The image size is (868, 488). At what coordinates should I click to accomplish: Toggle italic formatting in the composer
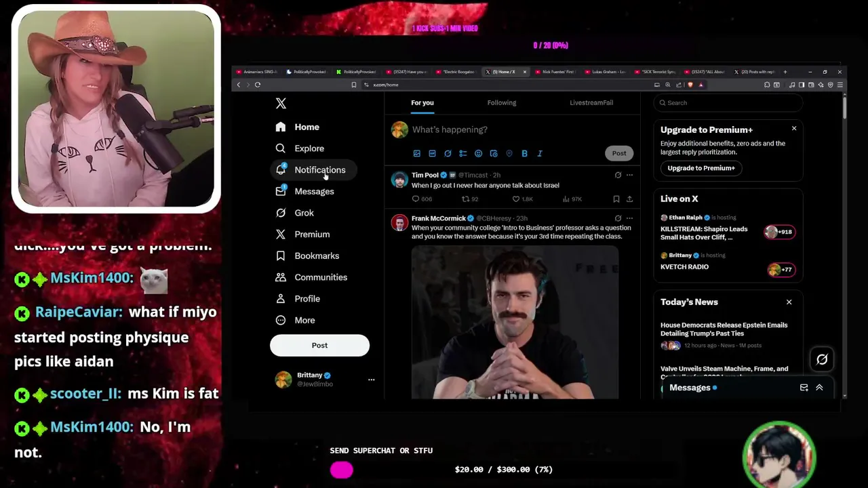click(540, 154)
